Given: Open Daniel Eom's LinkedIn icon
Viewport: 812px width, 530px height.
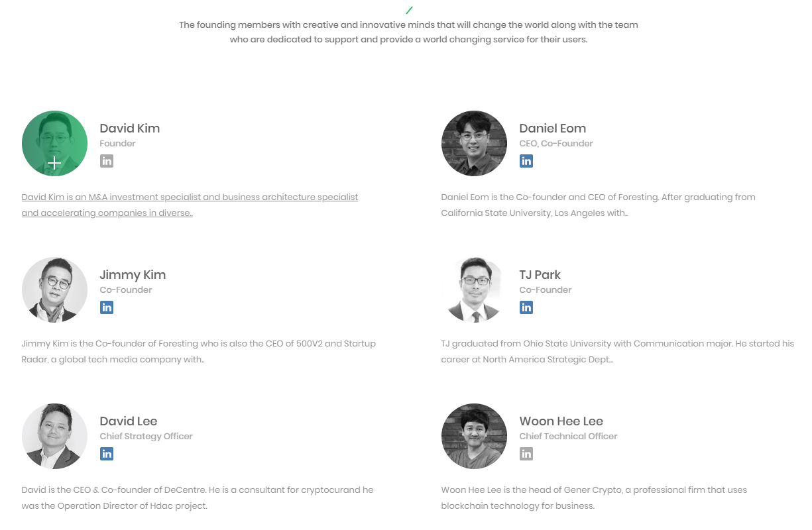Looking at the screenshot, I should 526,161.
